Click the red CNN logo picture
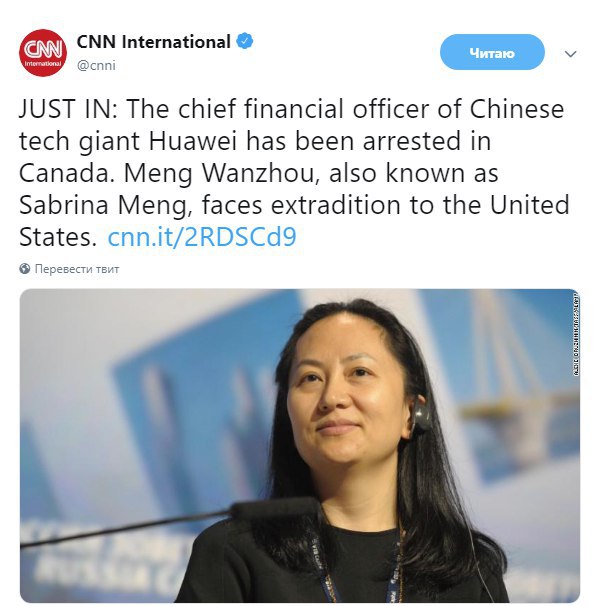 [x=43, y=53]
